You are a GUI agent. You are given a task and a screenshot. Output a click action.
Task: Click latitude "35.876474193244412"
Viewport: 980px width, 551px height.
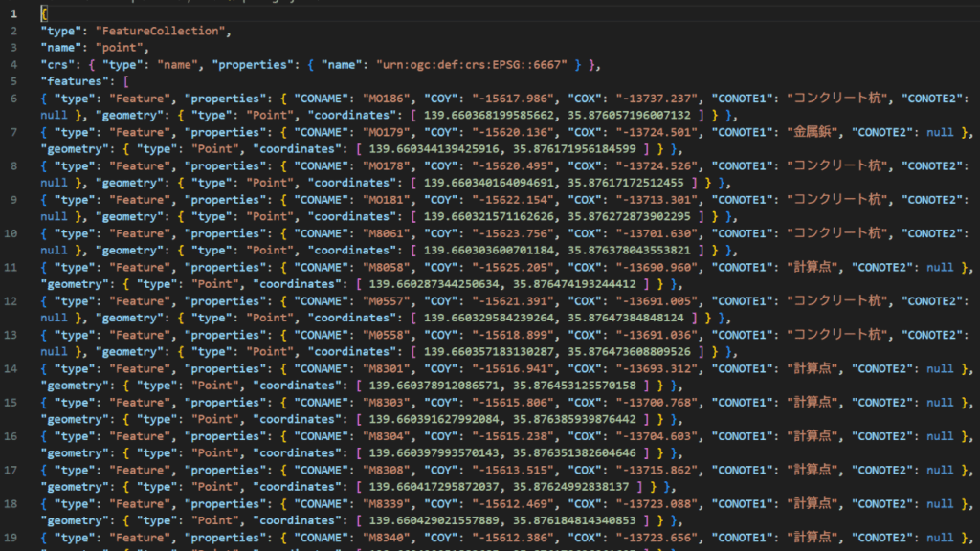pos(574,283)
